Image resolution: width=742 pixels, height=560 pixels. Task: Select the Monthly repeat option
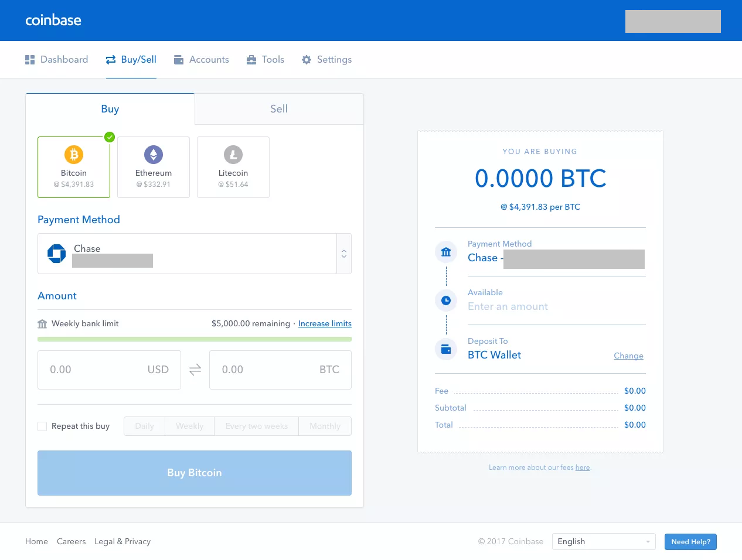click(x=325, y=426)
